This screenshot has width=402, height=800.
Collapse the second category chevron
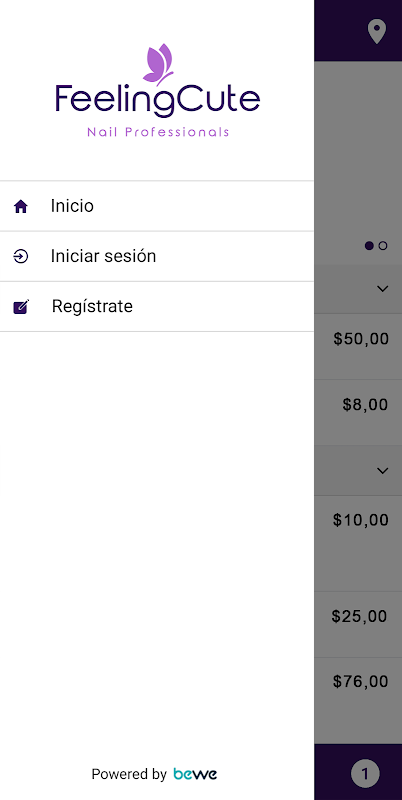click(383, 470)
